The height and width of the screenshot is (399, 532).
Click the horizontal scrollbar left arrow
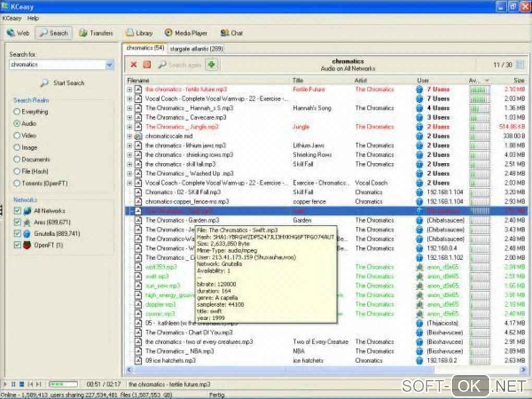(x=129, y=369)
